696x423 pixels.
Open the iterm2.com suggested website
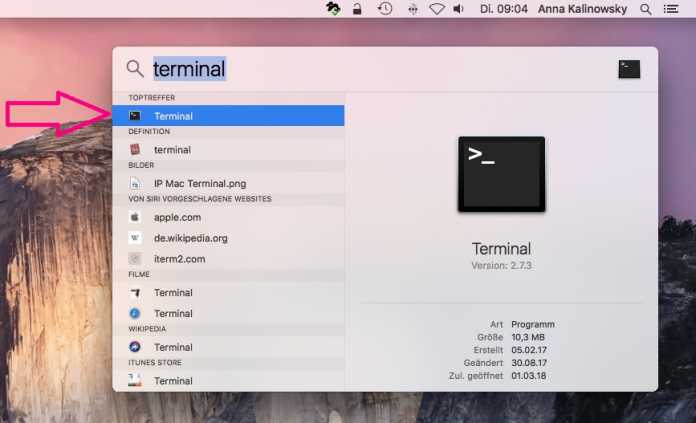[x=180, y=259]
